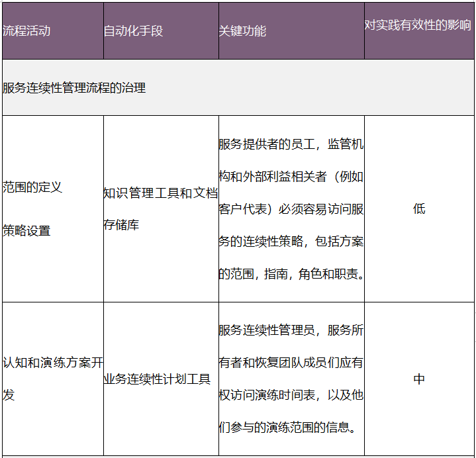Screen dimensions: 476x458
Task: Click the 认知和演练方案开 text line
Action: (x=53, y=363)
